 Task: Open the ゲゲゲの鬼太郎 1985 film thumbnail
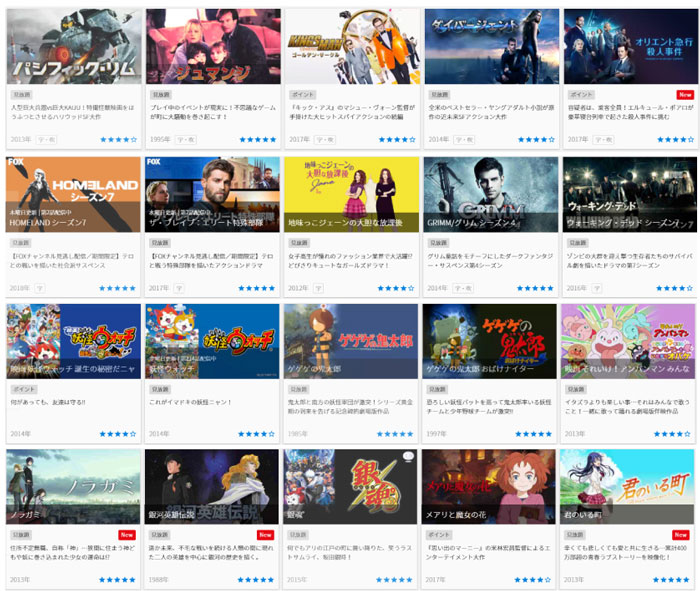pos(351,341)
